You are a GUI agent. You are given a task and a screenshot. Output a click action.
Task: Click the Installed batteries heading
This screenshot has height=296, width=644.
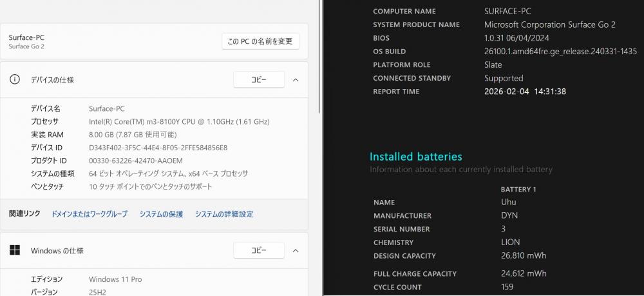(x=415, y=157)
